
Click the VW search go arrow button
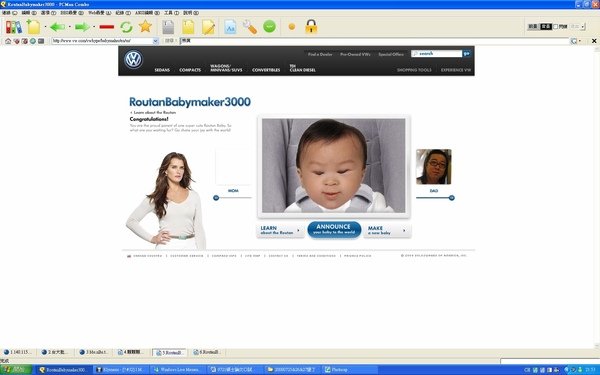click(466, 54)
